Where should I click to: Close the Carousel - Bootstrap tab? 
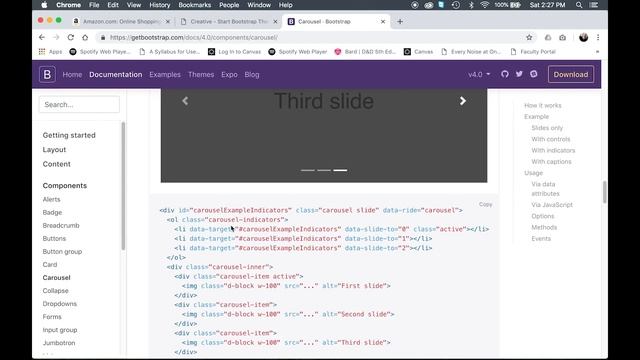383,22
